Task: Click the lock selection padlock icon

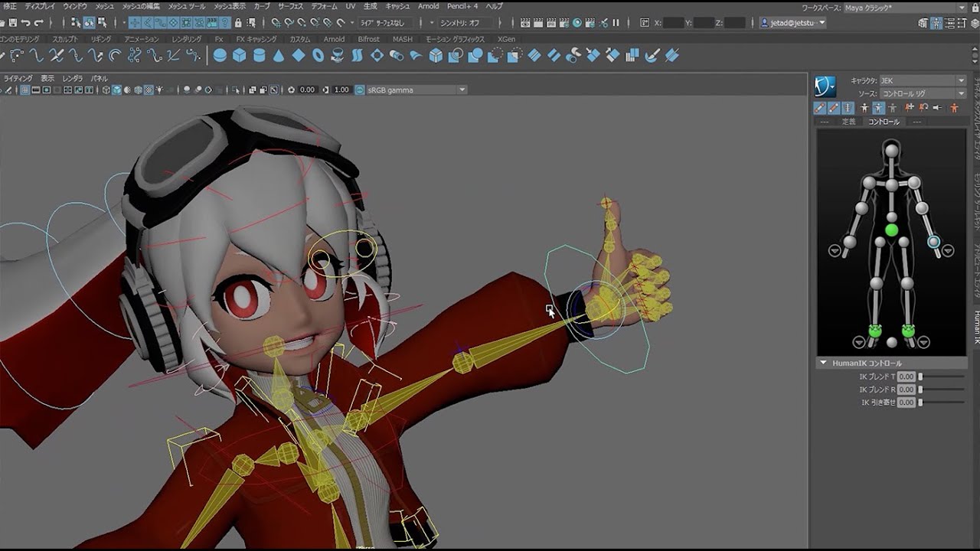Action: click(x=237, y=22)
